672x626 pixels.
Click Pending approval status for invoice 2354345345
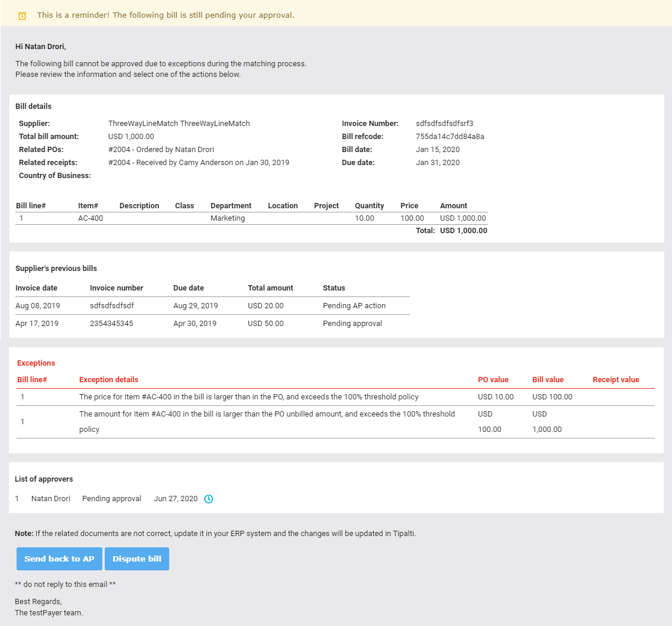[x=353, y=323]
